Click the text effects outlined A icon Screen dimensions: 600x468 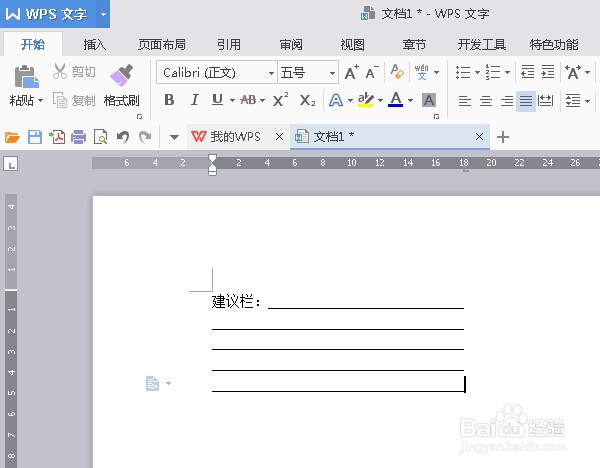[336, 100]
